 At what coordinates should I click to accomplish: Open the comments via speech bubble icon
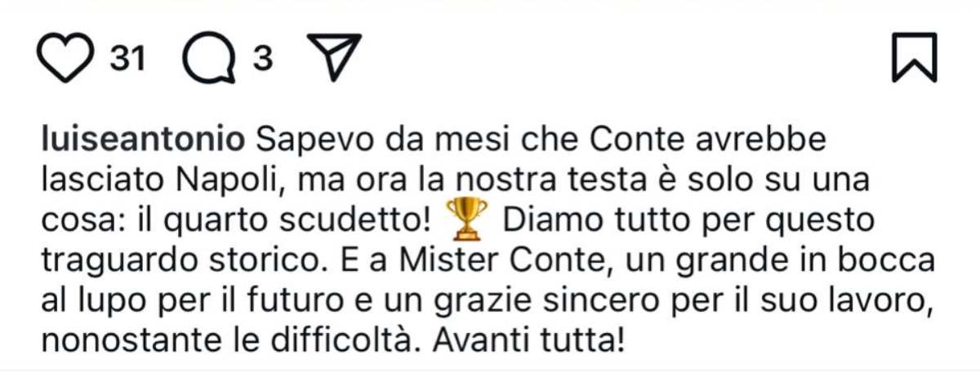tap(211, 59)
